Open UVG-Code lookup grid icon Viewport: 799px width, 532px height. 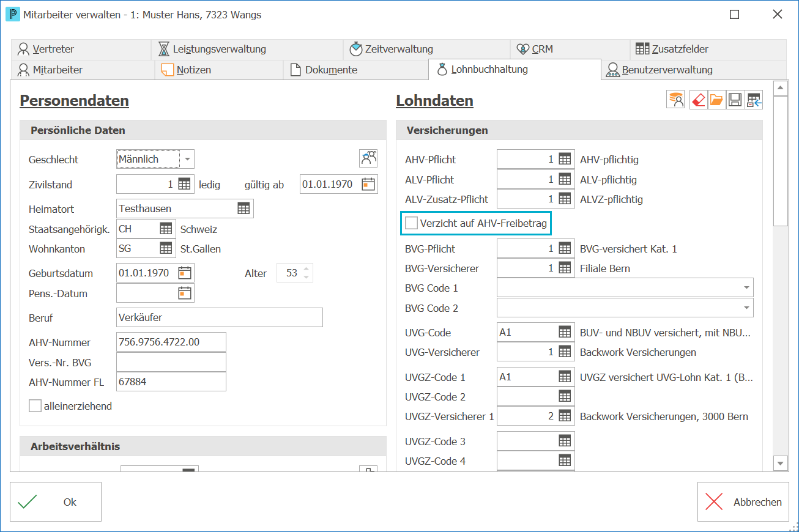(x=565, y=332)
